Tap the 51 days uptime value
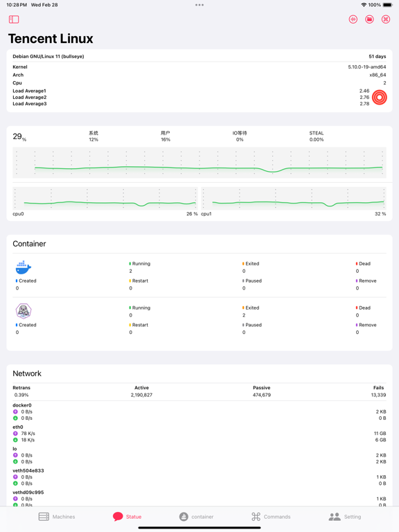The image size is (399, 532). click(x=378, y=56)
